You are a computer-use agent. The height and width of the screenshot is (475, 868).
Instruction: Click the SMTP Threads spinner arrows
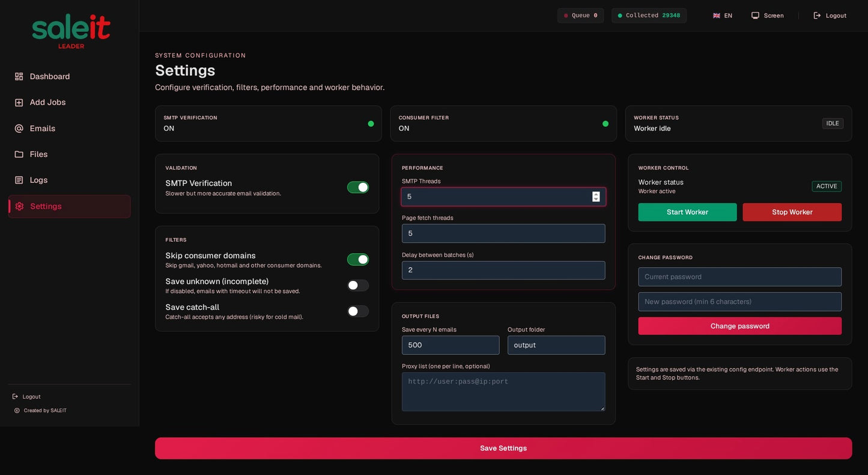point(596,197)
